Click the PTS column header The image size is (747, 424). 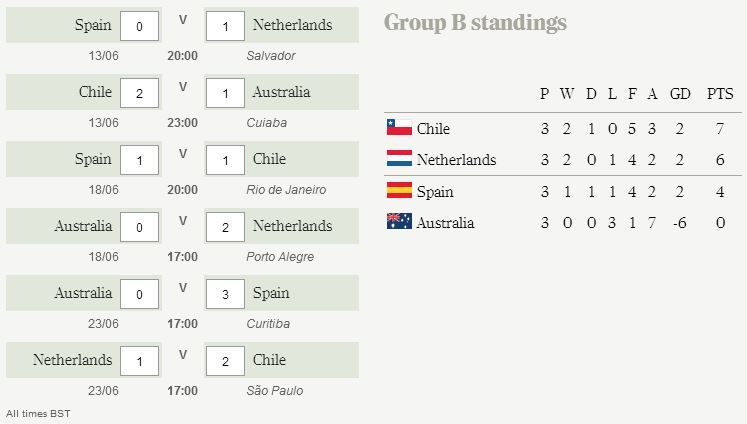(720, 93)
